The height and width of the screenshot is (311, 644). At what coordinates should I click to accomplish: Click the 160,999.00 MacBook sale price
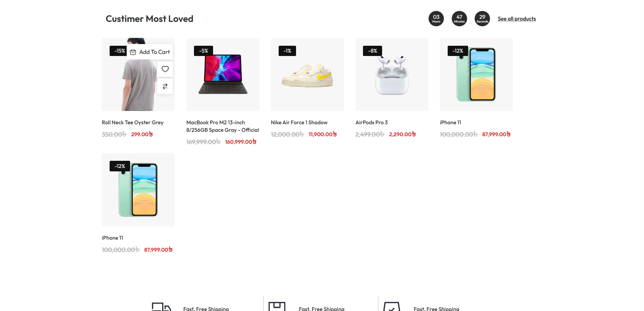[x=240, y=142]
